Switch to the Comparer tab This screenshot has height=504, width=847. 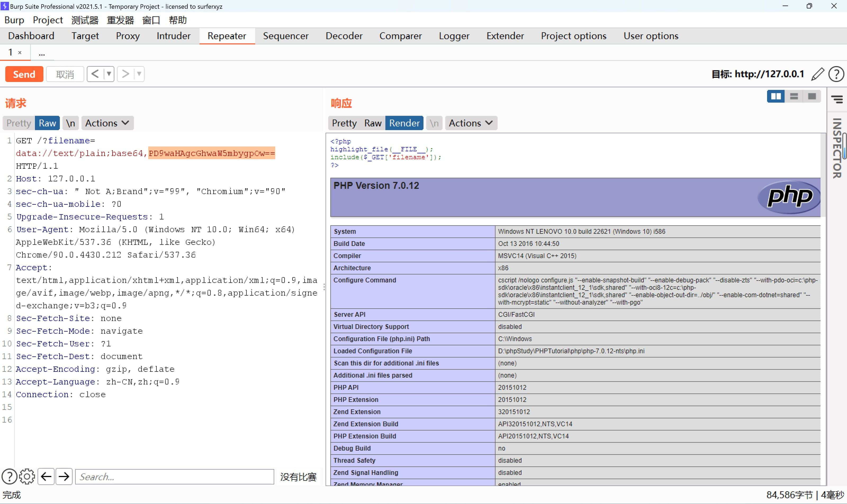(x=400, y=36)
